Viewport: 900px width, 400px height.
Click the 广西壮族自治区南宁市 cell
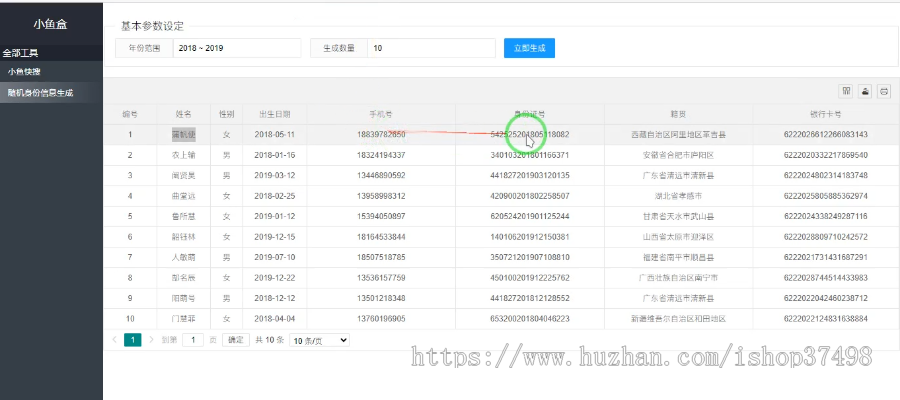[x=678, y=278]
